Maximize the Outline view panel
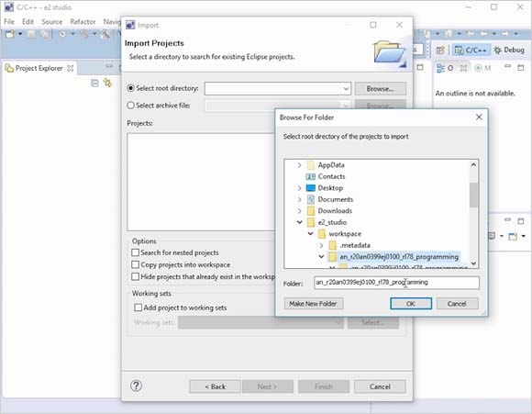 [521, 68]
